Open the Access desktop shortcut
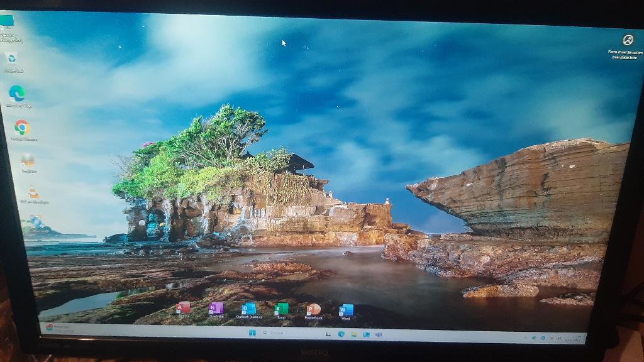644x362 pixels. coord(183,309)
